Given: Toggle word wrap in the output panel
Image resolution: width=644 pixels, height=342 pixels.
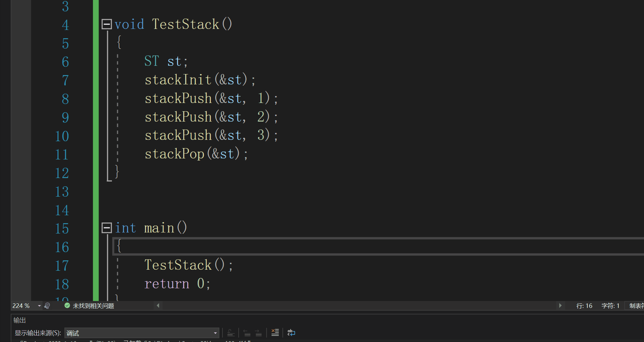Looking at the screenshot, I should (x=291, y=333).
